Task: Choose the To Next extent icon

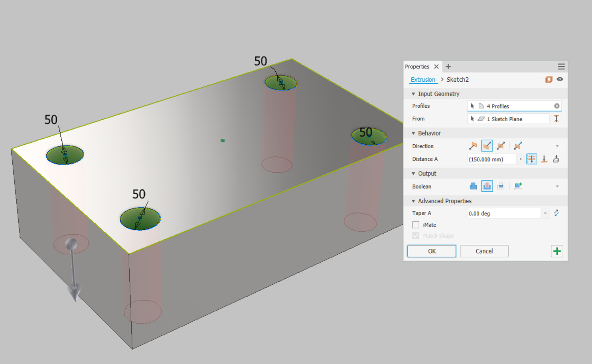Action: 556,159
